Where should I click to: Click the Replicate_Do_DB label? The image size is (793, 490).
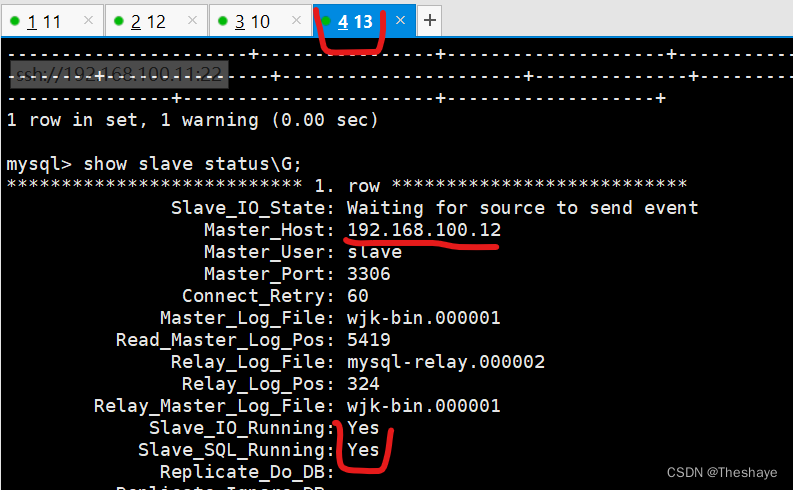click(247, 472)
